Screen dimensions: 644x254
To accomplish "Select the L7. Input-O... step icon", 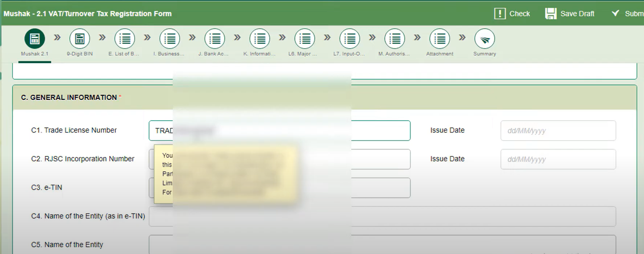I will point(349,39).
